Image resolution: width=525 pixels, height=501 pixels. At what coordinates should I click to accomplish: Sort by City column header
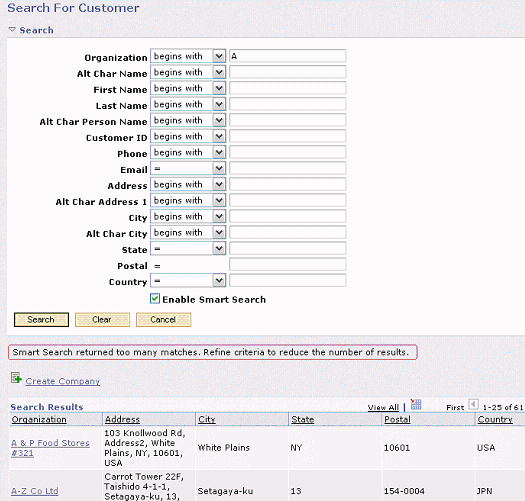click(207, 419)
